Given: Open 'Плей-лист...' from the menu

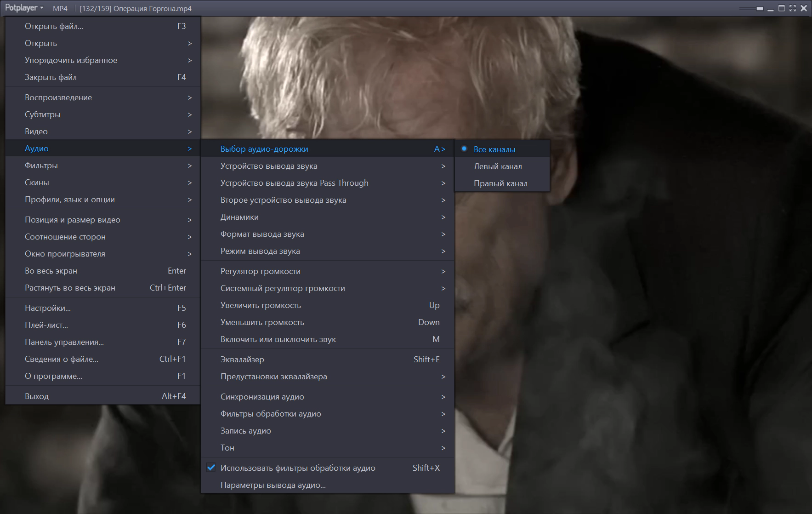Looking at the screenshot, I should pyautogui.click(x=103, y=325).
